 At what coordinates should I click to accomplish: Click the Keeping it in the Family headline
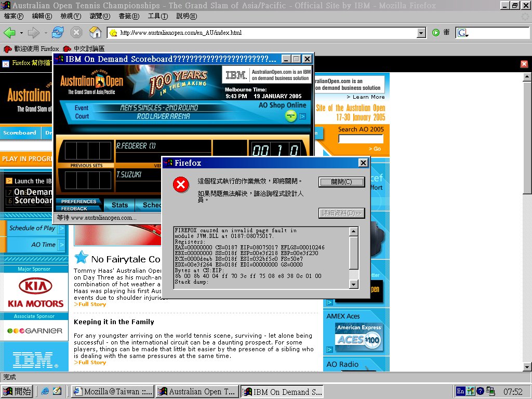coord(114,322)
